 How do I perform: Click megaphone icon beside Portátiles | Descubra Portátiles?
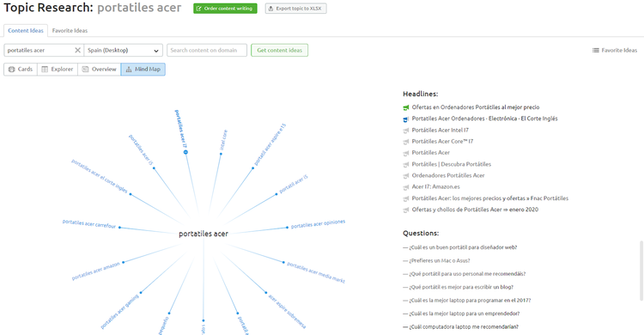pyautogui.click(x=406, y=164)
